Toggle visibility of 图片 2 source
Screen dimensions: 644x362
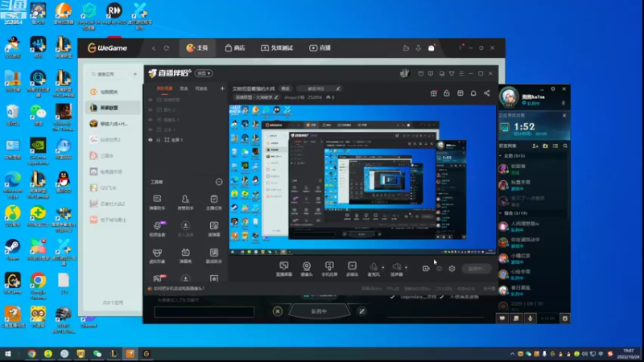[151, 110]
